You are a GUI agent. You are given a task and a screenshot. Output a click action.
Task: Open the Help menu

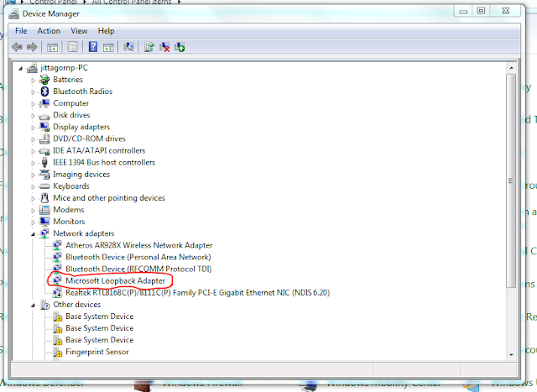click(x=106, y=31)
